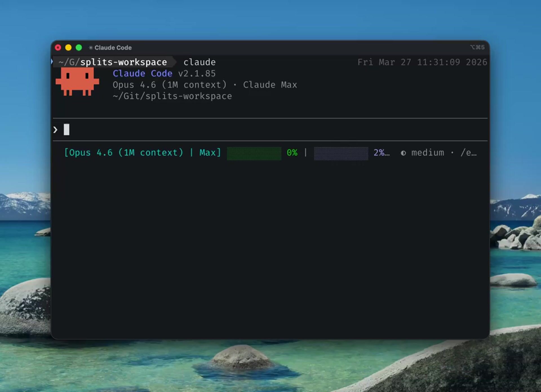Viewport: 541px width, 392px height.
Task: Click the bracketed Opus 4.6 status line label
Action: point(142,153)
